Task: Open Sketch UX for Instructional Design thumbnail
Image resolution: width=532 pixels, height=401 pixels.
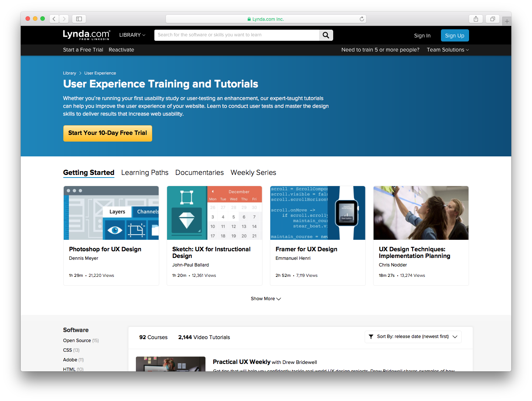Action: click(x=214, y=213)
